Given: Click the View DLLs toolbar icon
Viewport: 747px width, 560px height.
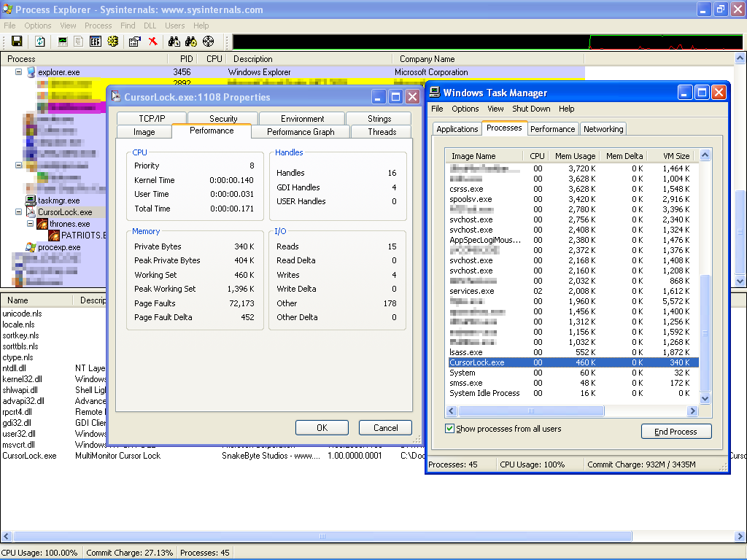Looking at the screenshot, I should (77, 42).
